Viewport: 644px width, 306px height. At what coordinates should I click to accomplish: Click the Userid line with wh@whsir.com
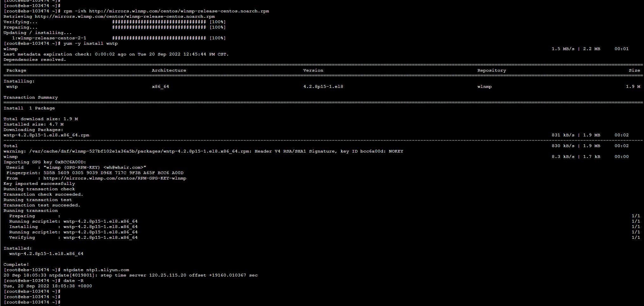(x=76, y=167)
